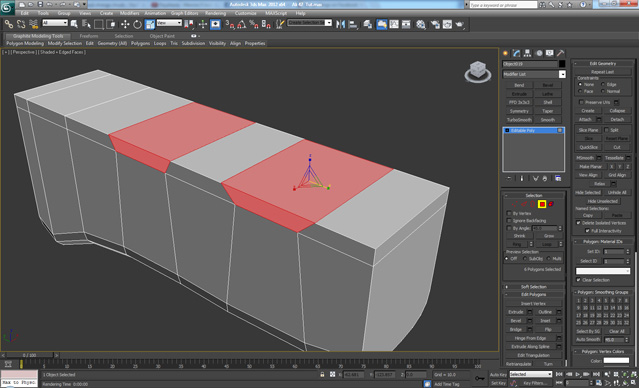Select Edge sub-object level icon
Viewport: 639px width, 388px height.
point(524,204)
